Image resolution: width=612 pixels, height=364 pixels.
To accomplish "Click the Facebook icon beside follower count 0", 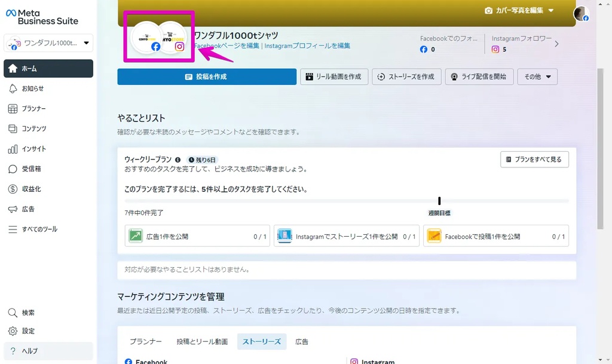I will point(424,50).
